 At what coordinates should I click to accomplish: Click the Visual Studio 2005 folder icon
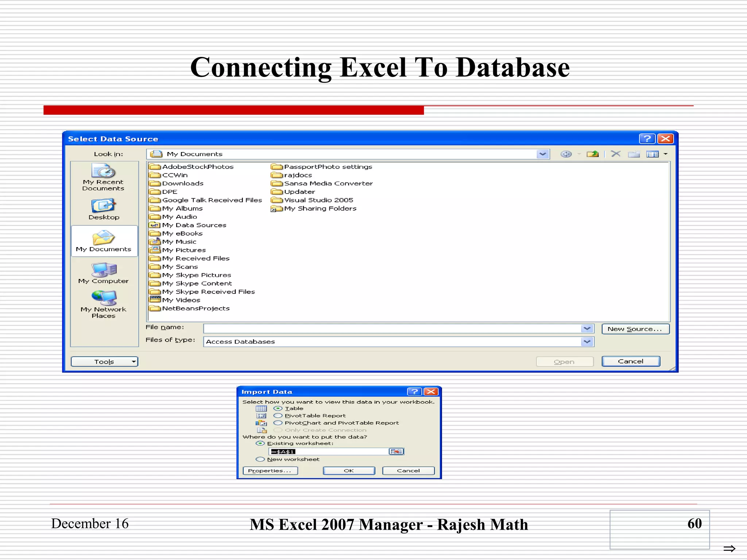tap(277, 200)
